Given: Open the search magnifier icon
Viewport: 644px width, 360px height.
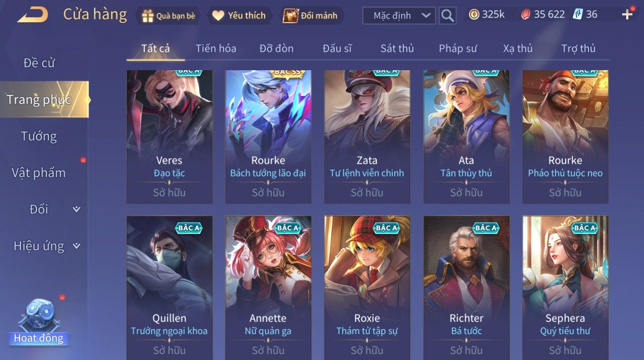Looking at the screenshot, I should pos(447,15).
